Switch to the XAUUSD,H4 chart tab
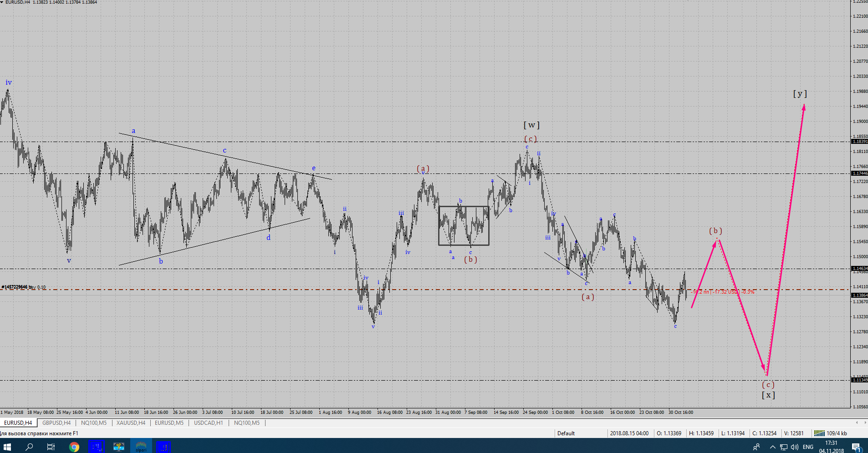868x453 pixels. coord(131,423)
